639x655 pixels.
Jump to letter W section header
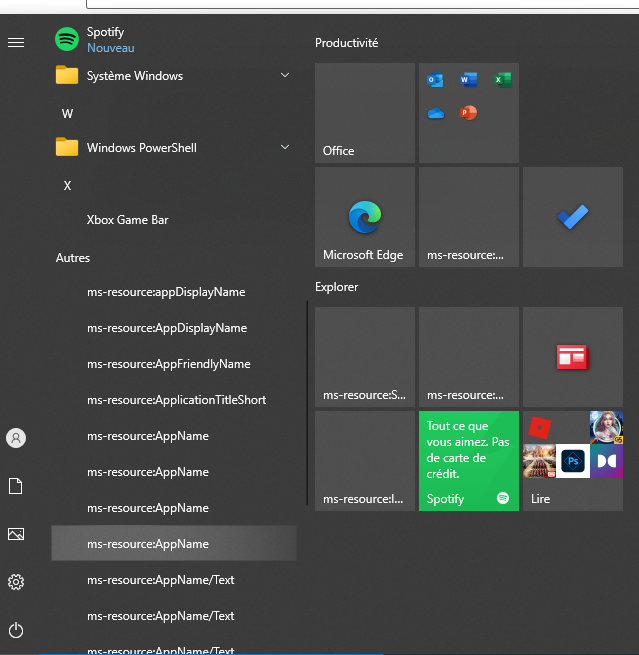pos(67,114)
